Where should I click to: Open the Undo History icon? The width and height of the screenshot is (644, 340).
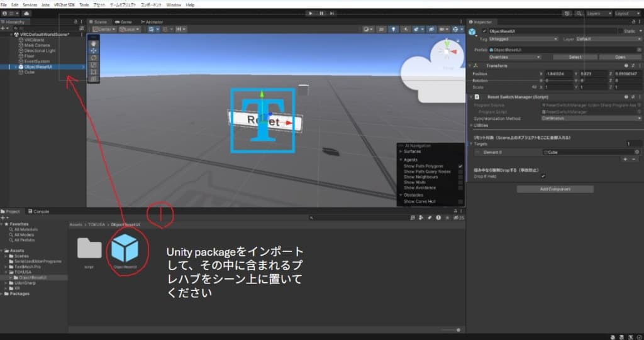(567, 14)
